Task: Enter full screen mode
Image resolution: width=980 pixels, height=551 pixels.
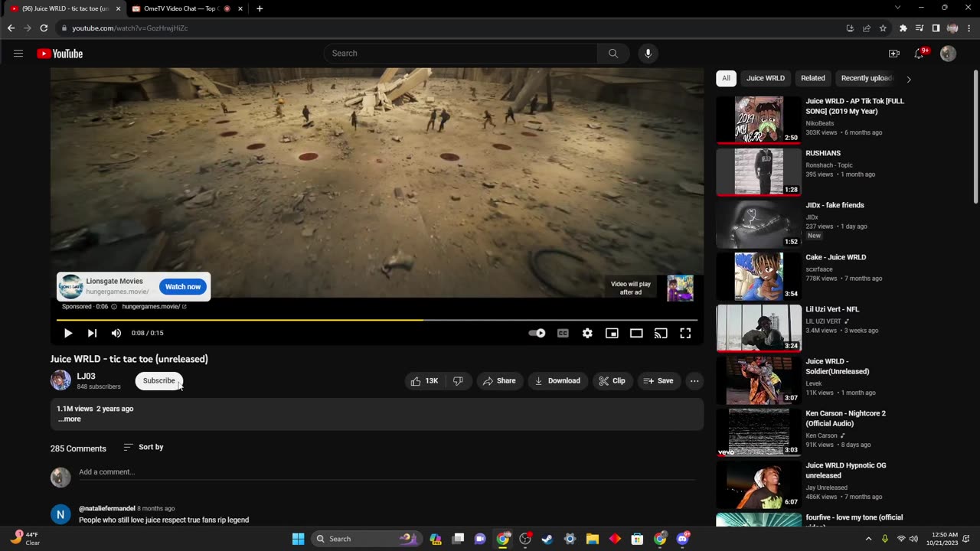Action: [685, 333]
